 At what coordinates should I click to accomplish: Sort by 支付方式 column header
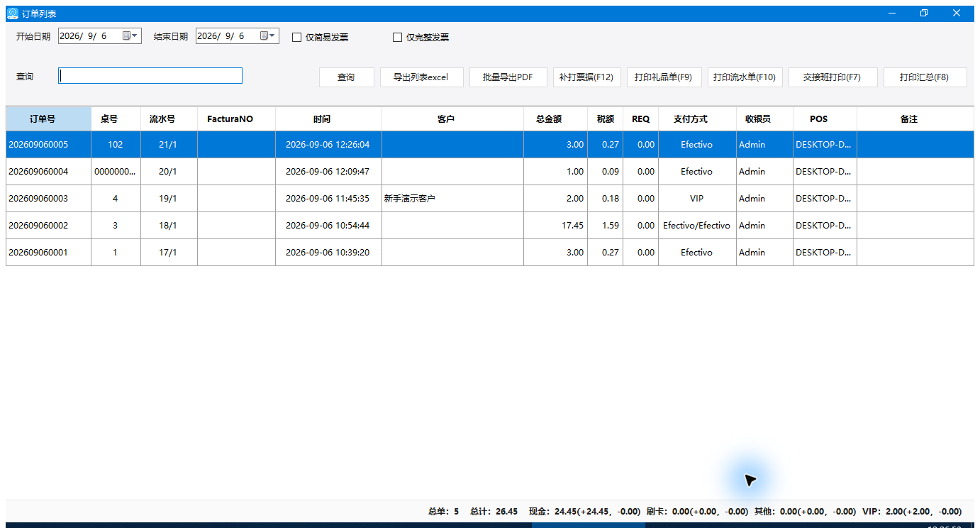tap(698, 119)
